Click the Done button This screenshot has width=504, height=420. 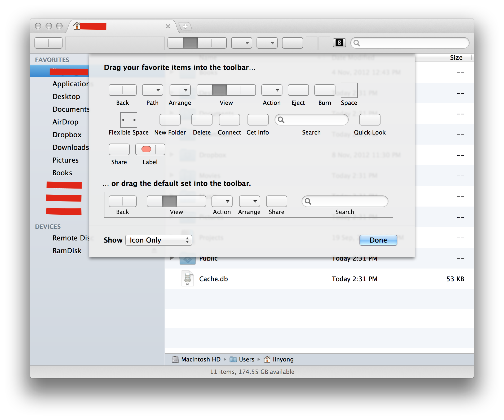point(378,240)
